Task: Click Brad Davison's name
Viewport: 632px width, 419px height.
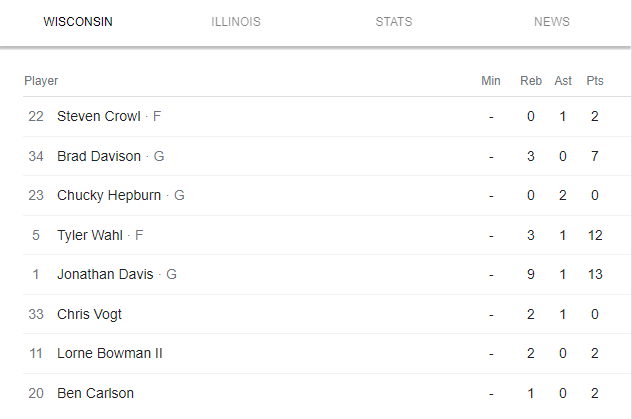Action: [x=99, y=156]
